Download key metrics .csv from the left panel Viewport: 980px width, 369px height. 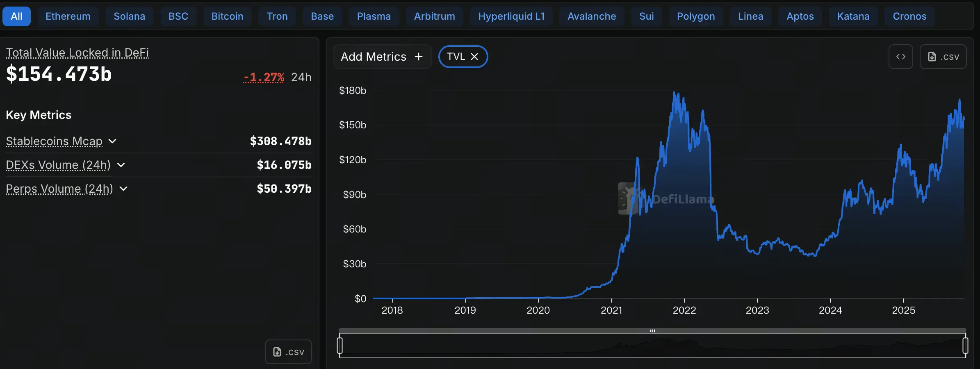[x=288, y=352]
